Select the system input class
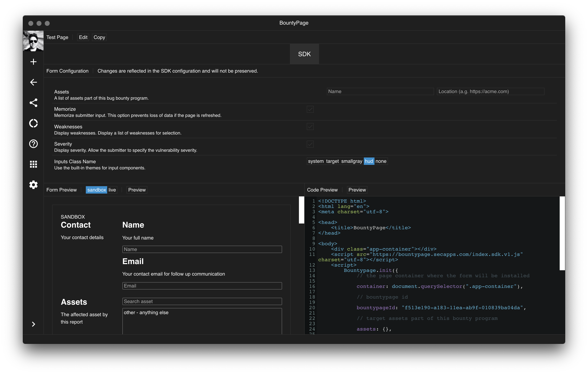 (316, 161)
